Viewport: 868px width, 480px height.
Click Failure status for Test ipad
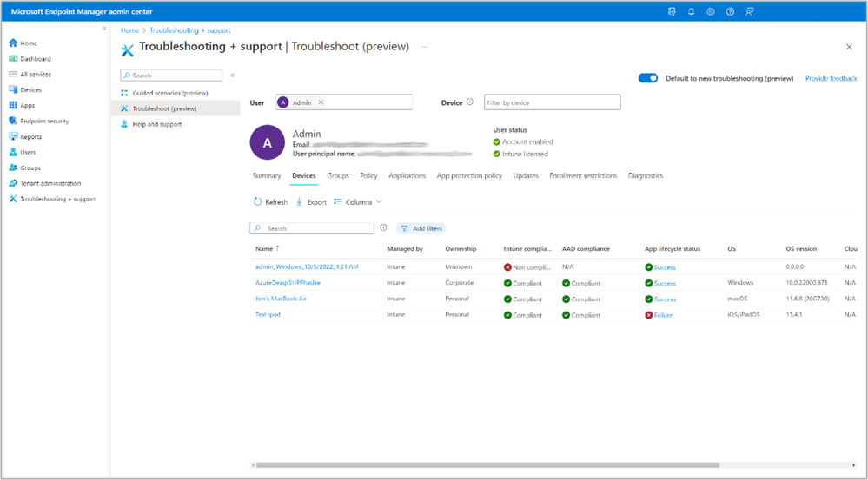(x=663, y=315)
